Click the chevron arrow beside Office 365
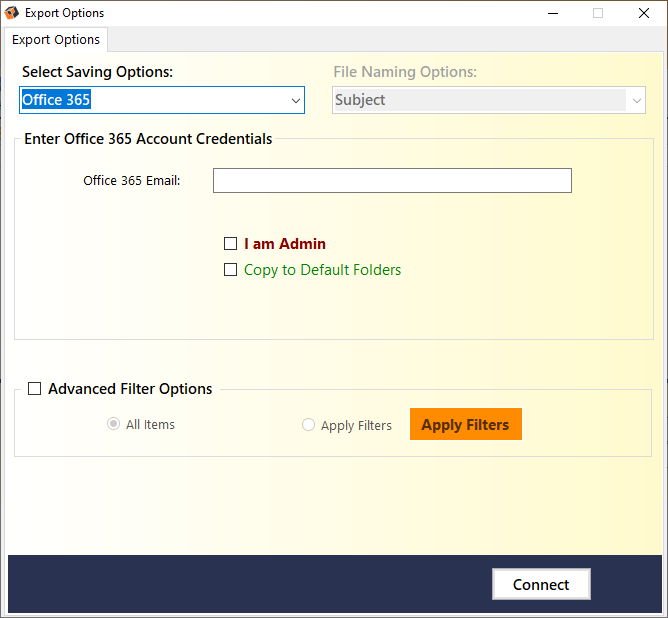668x618 pixels. tap(296, 100)
